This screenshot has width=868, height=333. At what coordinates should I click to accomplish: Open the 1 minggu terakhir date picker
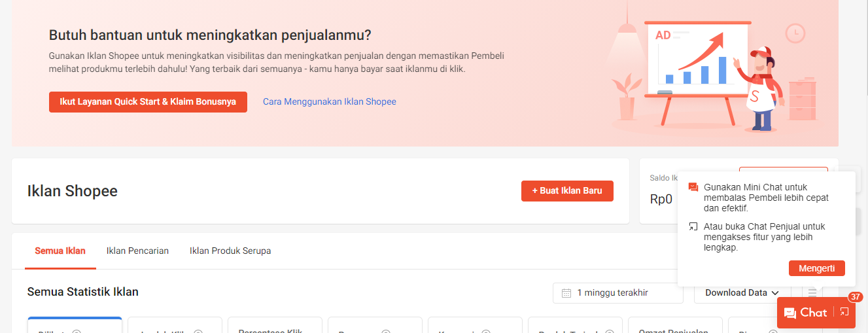(618, 293)
